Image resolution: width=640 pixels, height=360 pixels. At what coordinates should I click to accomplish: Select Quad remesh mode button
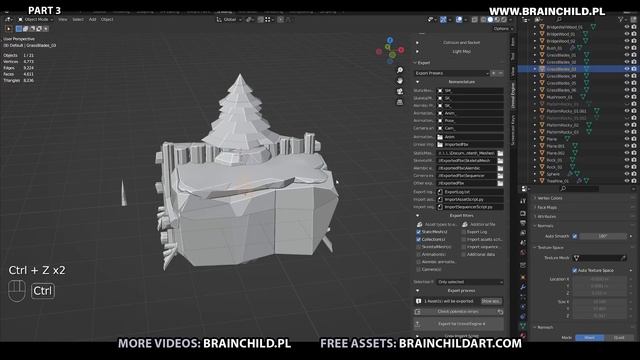tap(619, 338)
